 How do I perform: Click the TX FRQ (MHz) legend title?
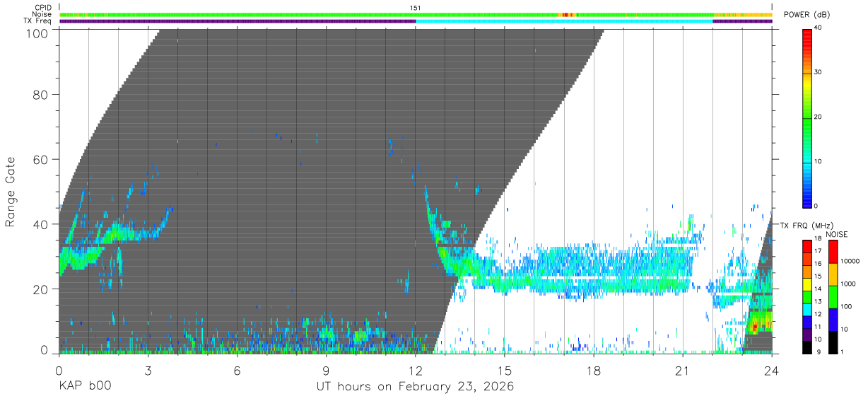(x=806, y=225)
